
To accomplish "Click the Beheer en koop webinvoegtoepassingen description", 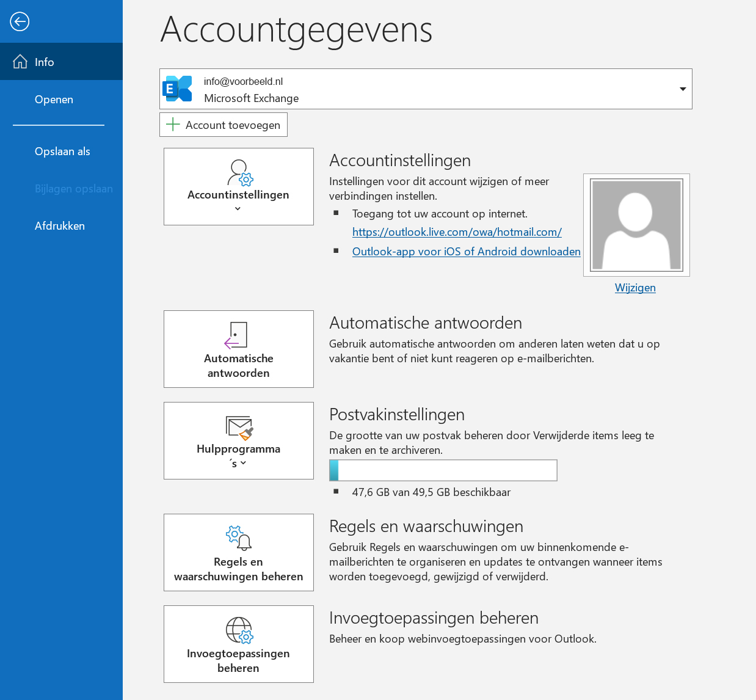I will 463,639.
